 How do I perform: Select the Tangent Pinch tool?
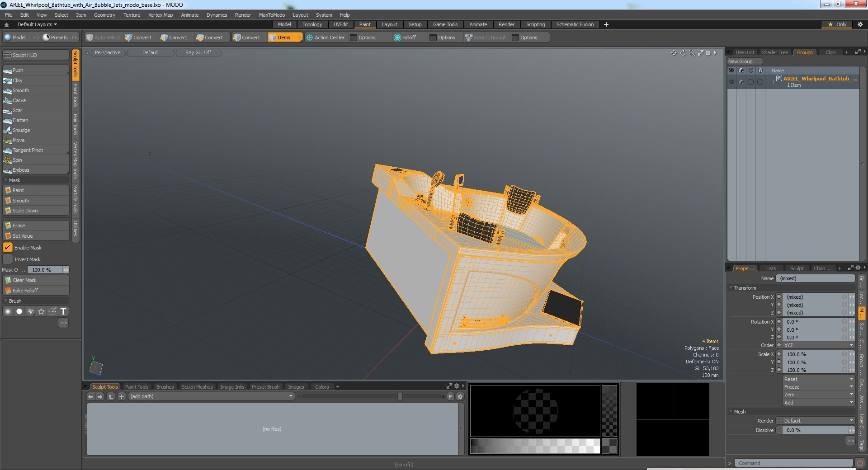click(x=36, y=150)
